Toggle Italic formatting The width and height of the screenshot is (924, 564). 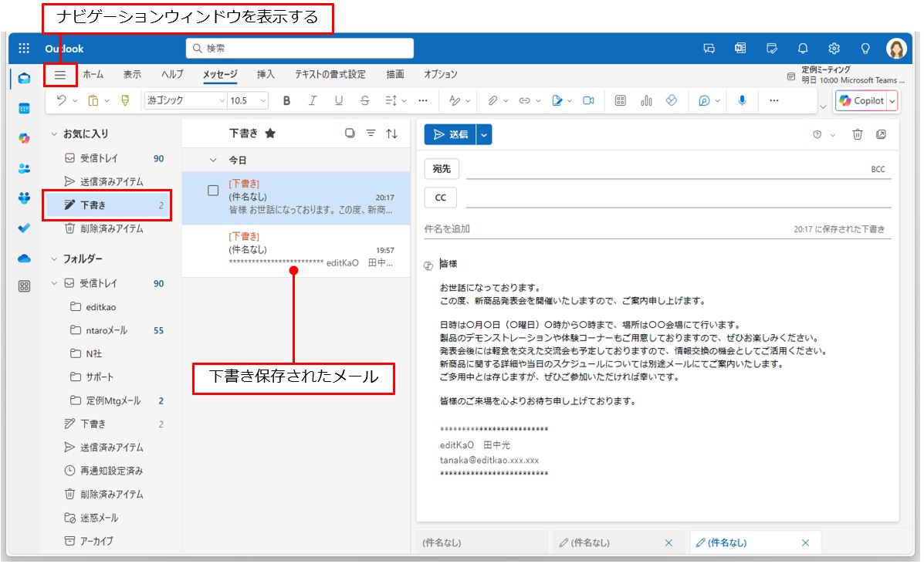click(x=313, y=100)
